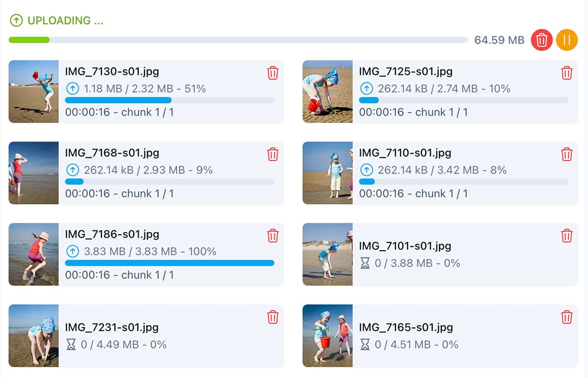Viewport: 588px width, 378px height.
Task: Delete the queued IMG_7231-s01.jpg file
Action: (272, 317)
